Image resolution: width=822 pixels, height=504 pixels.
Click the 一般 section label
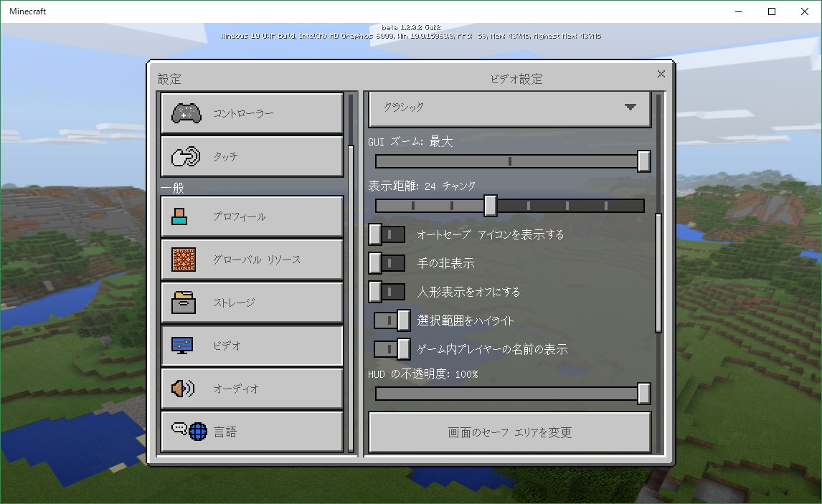coord(172,188)
